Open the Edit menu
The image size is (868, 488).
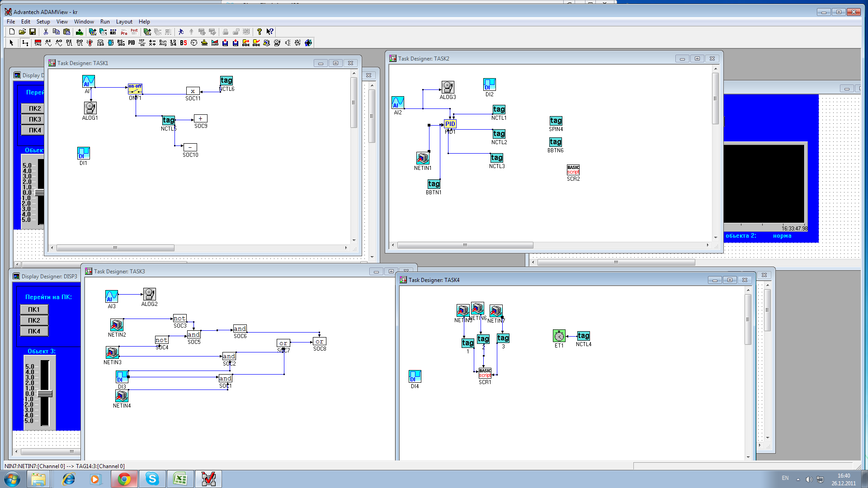click(26, 22)
